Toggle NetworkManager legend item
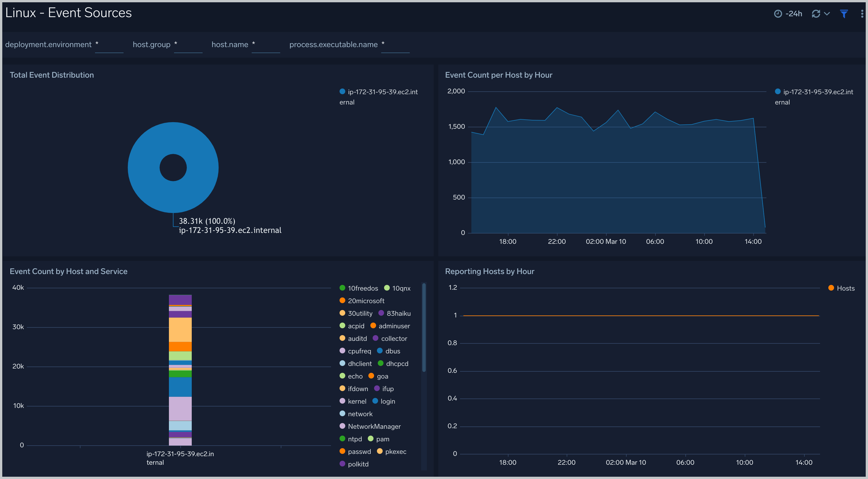 [x=370, y=426]
